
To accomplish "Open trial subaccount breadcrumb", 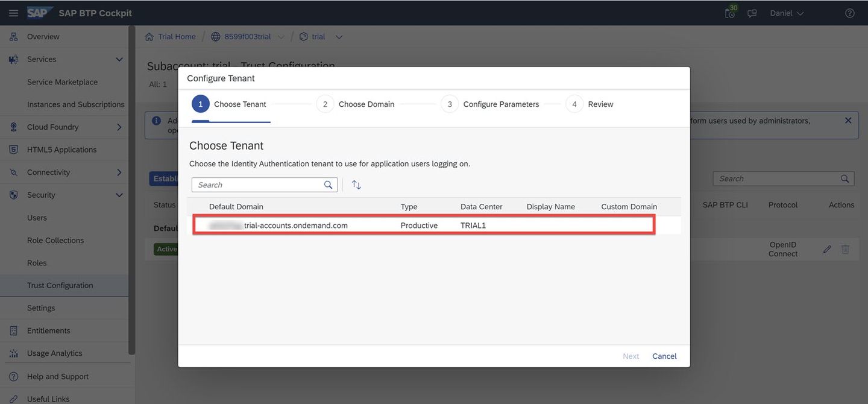I will point(318,37).
